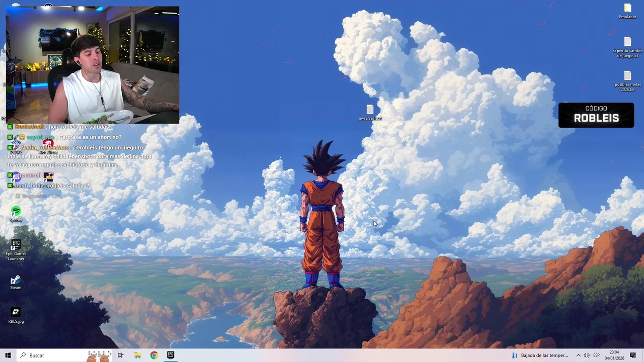This screenshot has width=644, height=362.
Task: Open Google Chrome from the taskbar
Action: tap(154, 355)
